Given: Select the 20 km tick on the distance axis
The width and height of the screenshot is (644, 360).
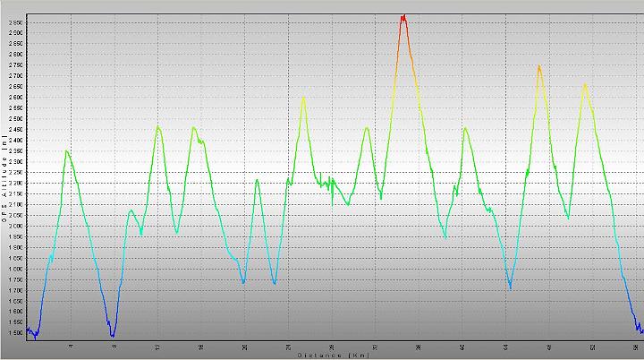Looking at the screenshot, I should coord(245,346).
